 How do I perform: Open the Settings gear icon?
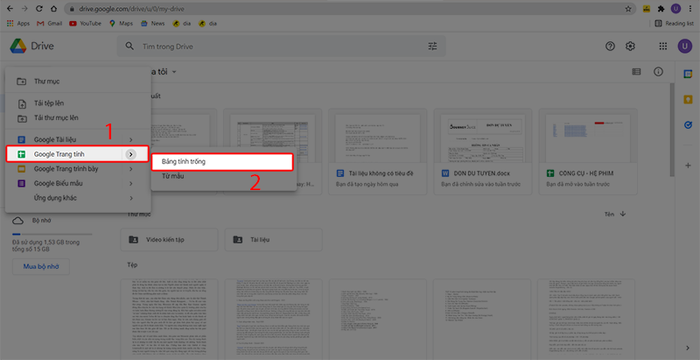(x=630, y=46)
